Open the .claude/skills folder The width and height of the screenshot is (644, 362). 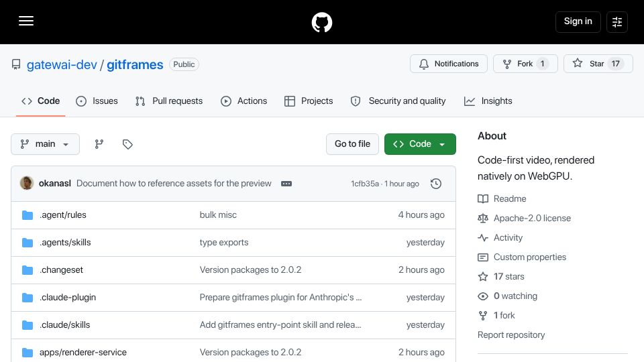(64, 325)
